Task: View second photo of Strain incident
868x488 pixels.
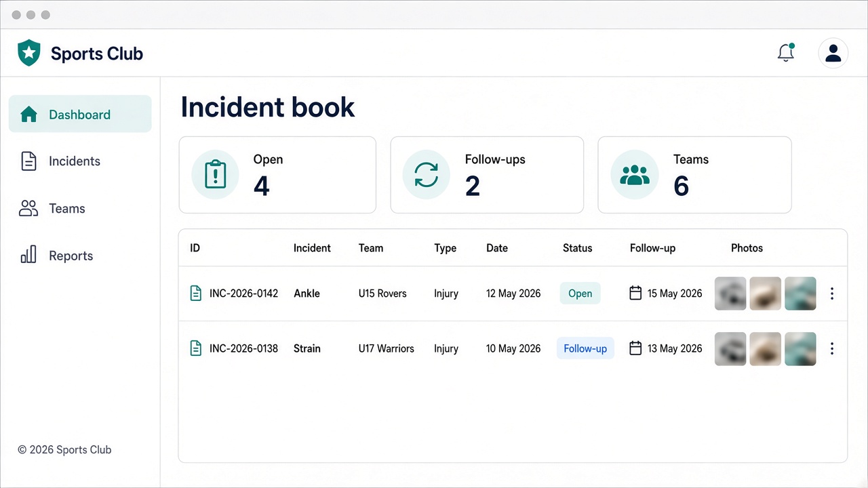Action: click(x=765, y=349)
